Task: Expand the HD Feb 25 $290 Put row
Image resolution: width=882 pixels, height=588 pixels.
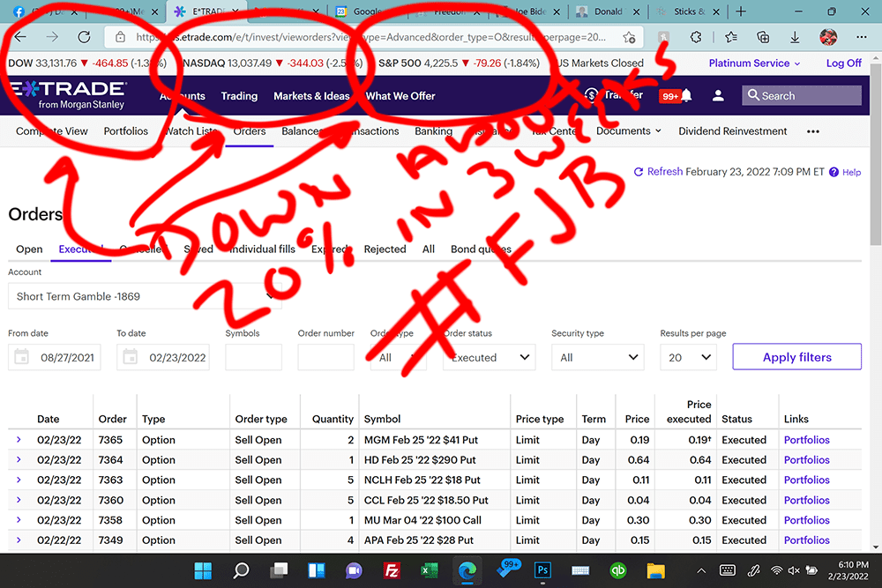Action: coord(19,460)
